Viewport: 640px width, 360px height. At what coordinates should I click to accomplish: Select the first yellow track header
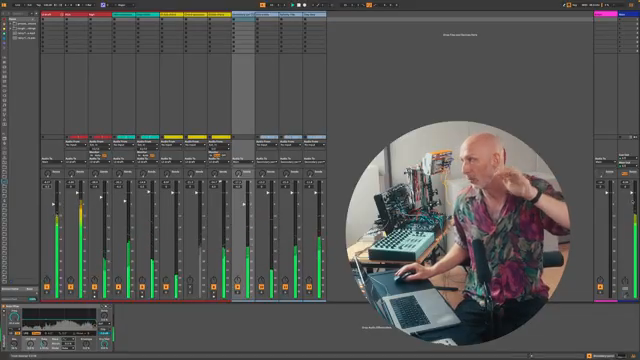click(171, 14)
